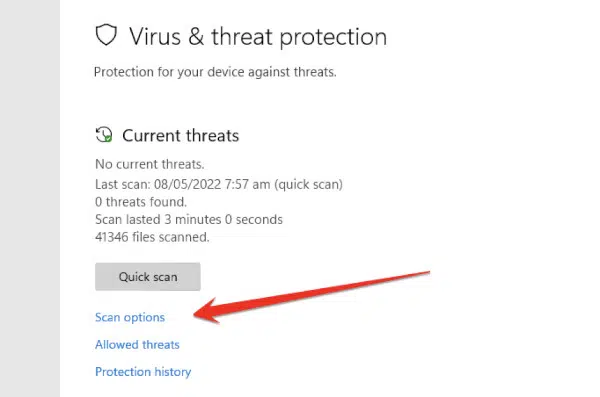Click the "(quick scan)" scan type text
600x397 pixels.
pos(308,185)
